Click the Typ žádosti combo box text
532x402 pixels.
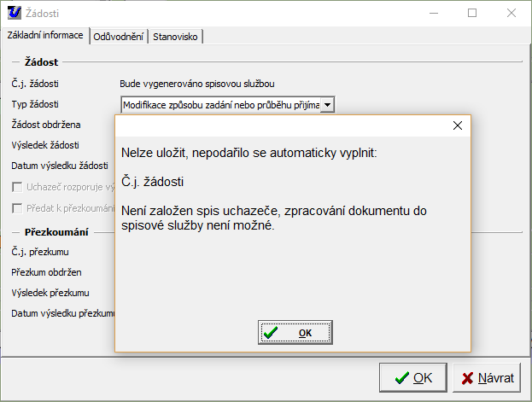pyautogui.click(x=220, y=105)
